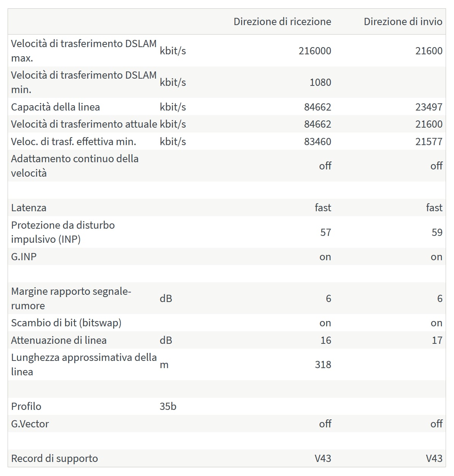Click the "Capacità della linea" row label
454x476 pixels.
[x=56, y=107]
